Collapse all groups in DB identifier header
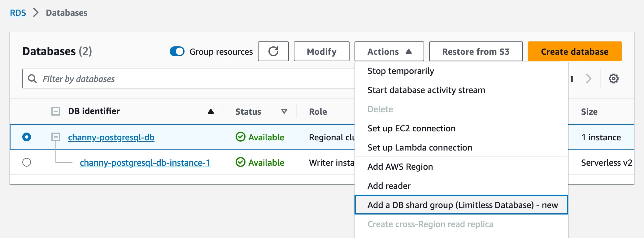 pos(56,111)
